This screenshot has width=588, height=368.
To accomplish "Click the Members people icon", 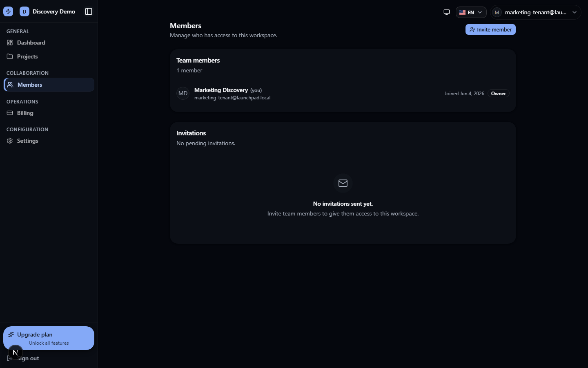I will [x=10, y=85].
